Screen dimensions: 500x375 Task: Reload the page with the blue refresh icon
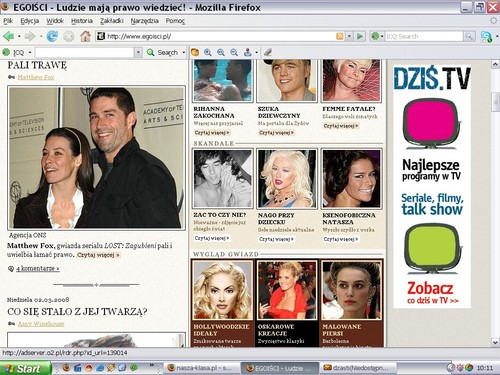point(52,36)
